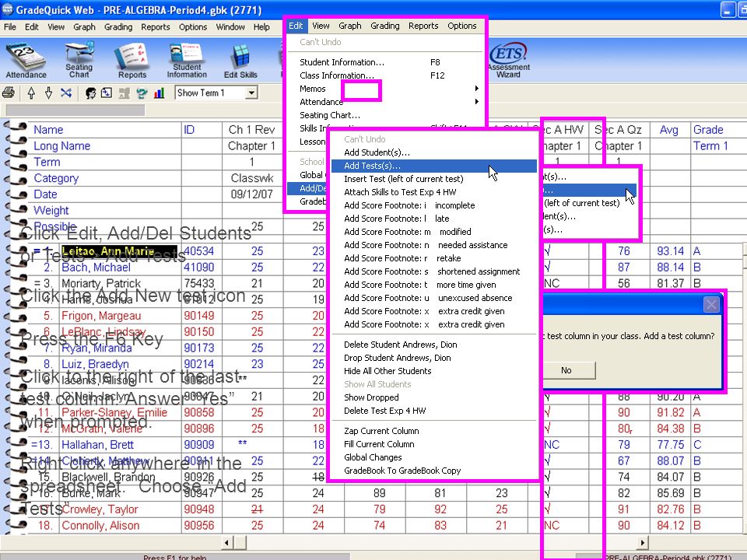This screenshot has height=560, width=747.
Task: Click ID cell 90214 for Luiz, Braedyn
Action: point(198,364)
